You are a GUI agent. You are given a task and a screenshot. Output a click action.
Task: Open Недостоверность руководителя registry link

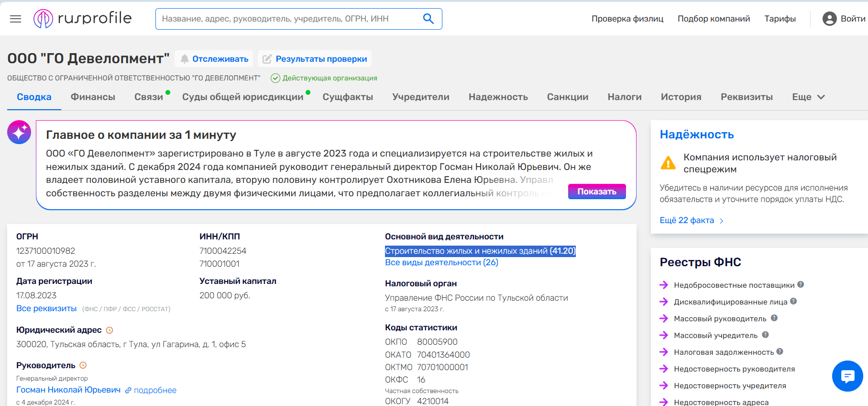point(734,369)
